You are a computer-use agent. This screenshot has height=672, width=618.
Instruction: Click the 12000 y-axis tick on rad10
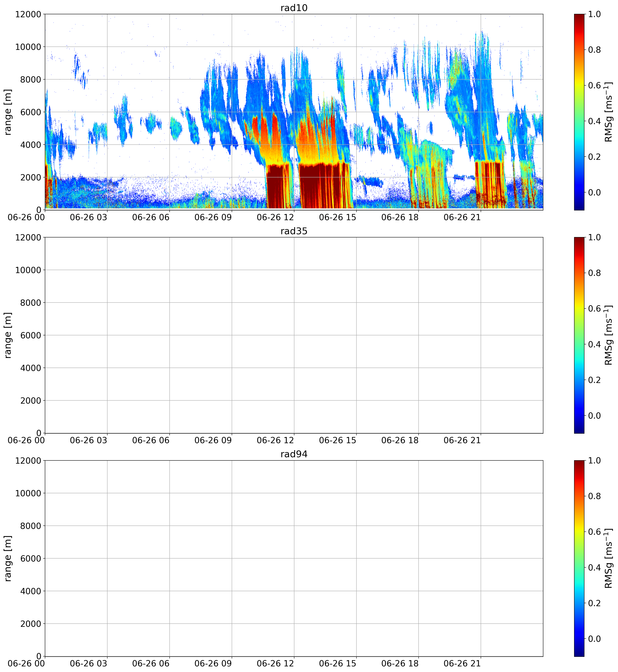(x=28, y=14)
